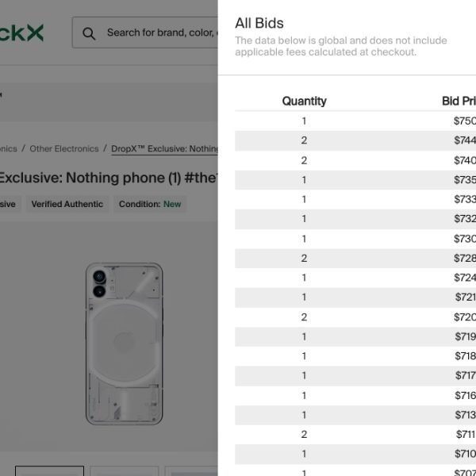Click the Quantity column header
Screen dimensions: 476x476
[304, 101]
